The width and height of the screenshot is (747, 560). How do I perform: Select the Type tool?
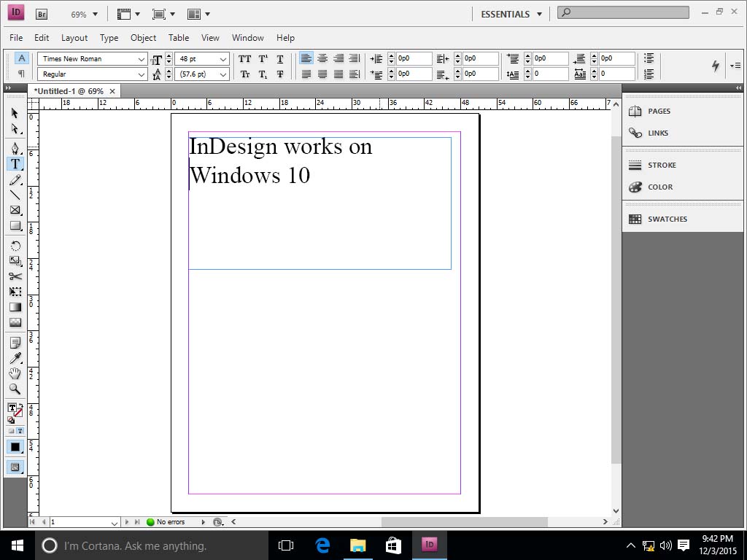15,164
